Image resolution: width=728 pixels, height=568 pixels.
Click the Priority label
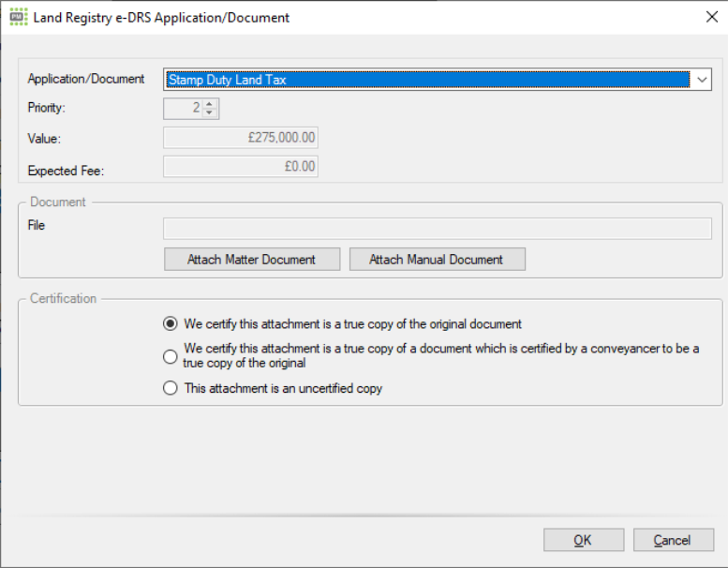pyautogui.click(x=47, y=108)
